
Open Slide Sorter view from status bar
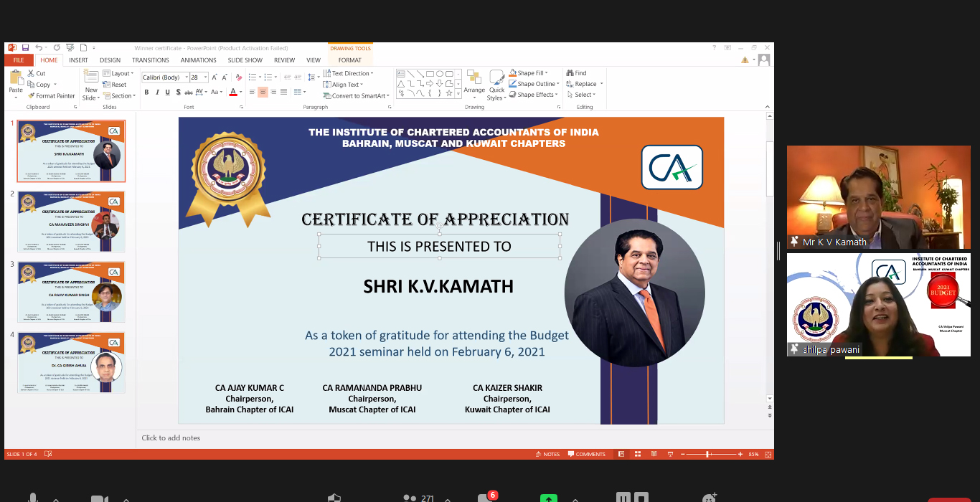coord(638,454)
